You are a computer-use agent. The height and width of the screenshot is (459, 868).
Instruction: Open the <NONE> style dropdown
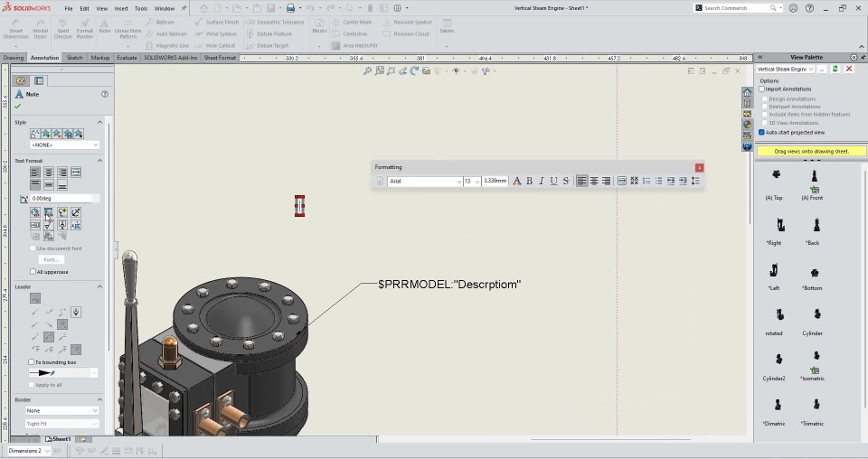pyautogui.click(x=65, y=145)
